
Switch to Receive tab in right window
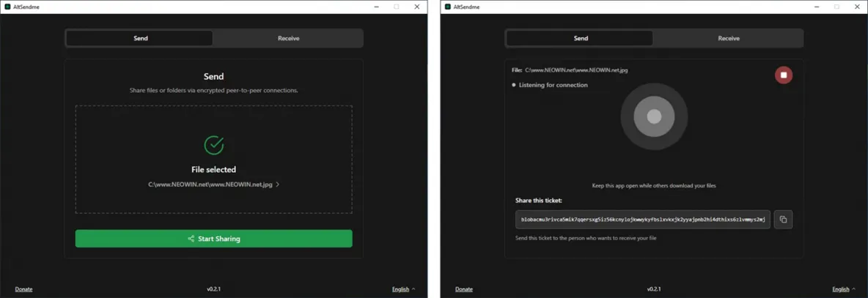(728, 38)
